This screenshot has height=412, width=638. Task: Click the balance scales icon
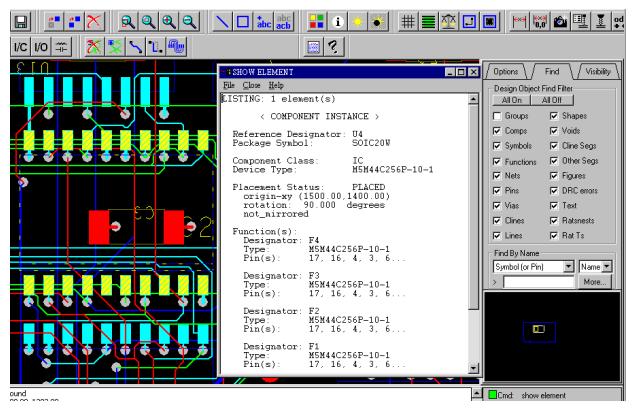point(448,22)
